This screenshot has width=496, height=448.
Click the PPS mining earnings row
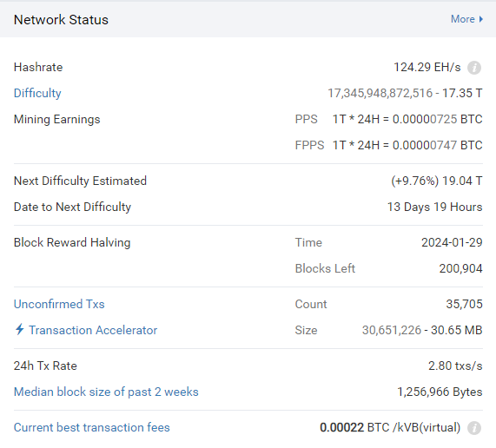(x=389, y=119)
